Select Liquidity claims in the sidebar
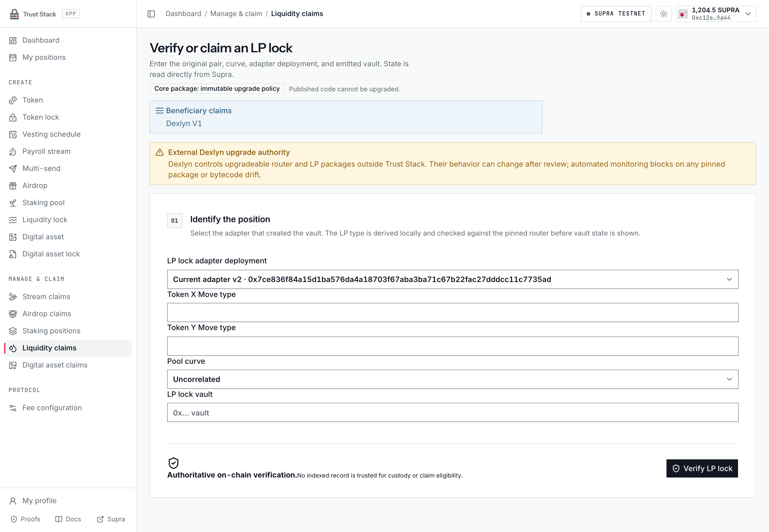 [68, 348]
